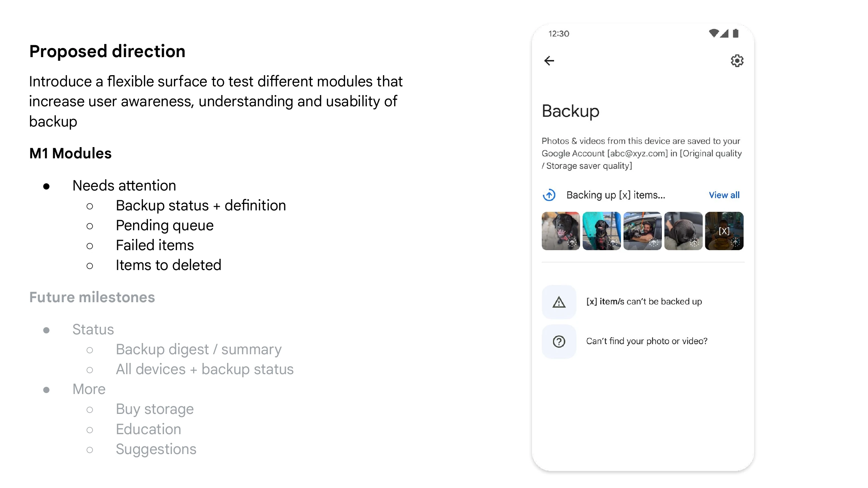Click "Backing up [x] items..." text
Screen dimensions: 868x488
click(616, 195)
